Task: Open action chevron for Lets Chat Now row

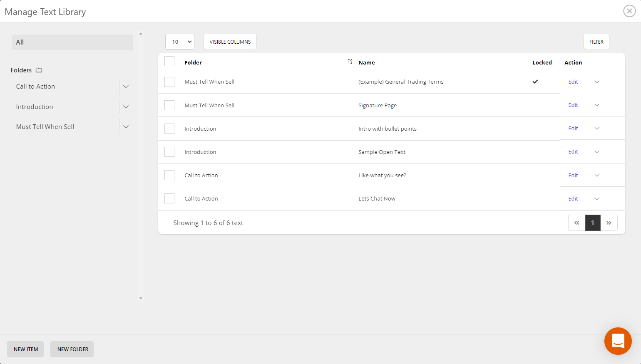Action: 597,199
